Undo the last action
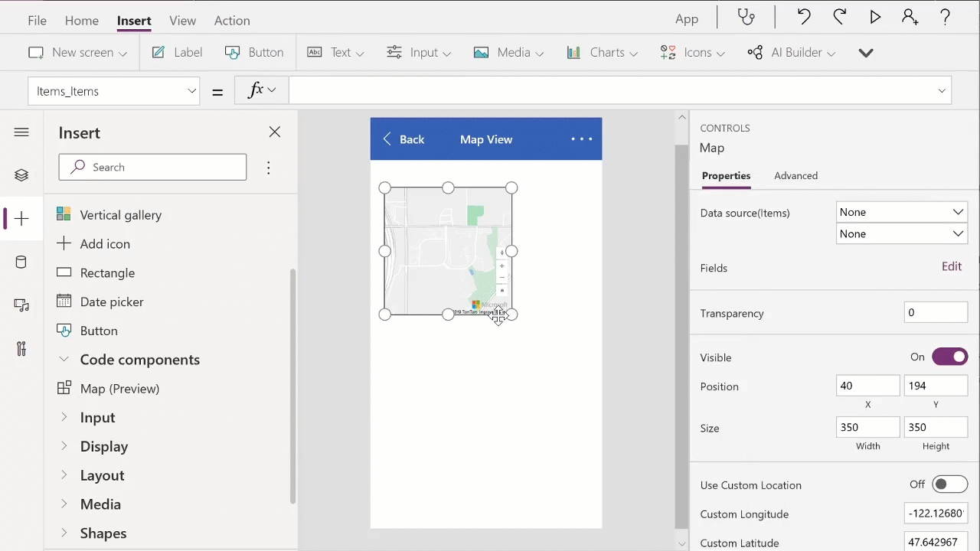Viewport: 980px width, 551px height. 804,17
